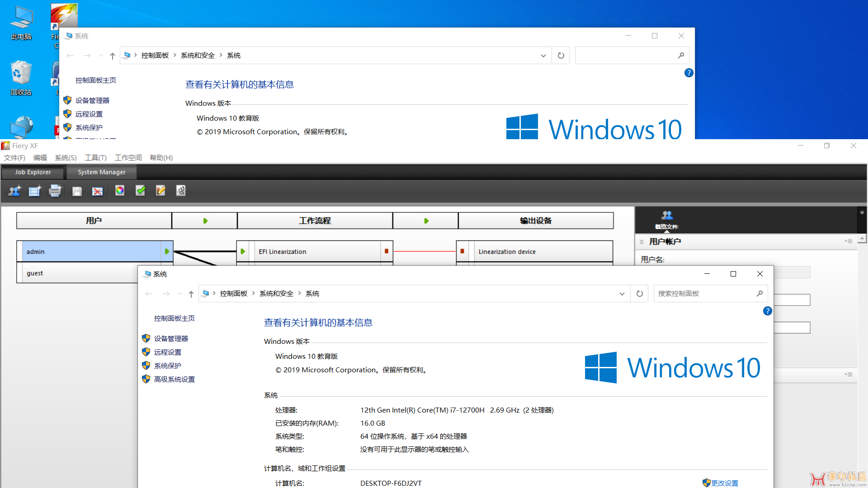
Task: Refresh the front system window address bar
Action: pos(640,294)
